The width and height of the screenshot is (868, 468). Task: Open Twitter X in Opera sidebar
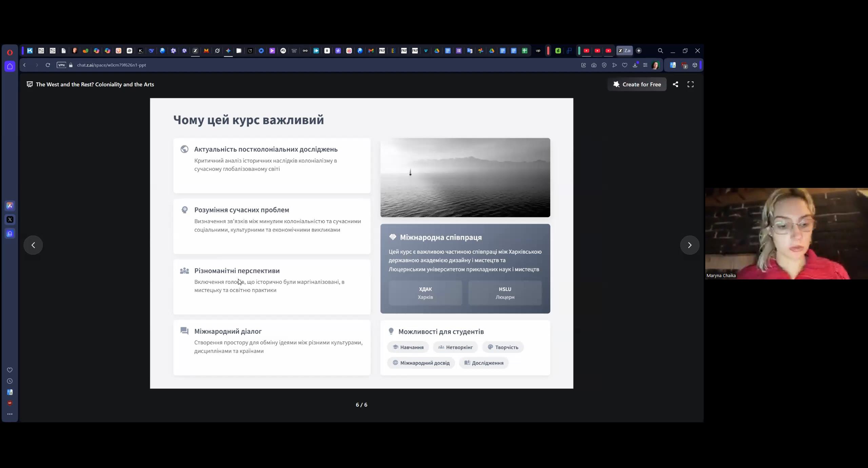[10, 219]
